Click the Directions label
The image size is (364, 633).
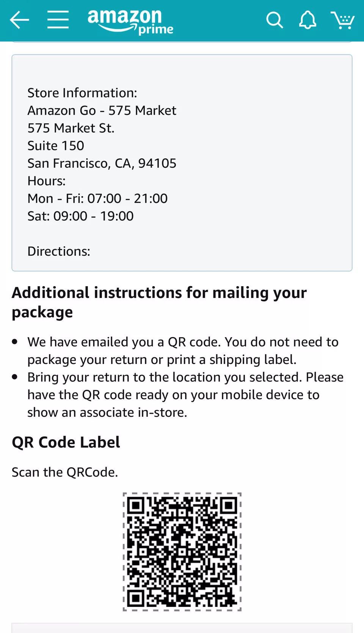click(59, 251)
